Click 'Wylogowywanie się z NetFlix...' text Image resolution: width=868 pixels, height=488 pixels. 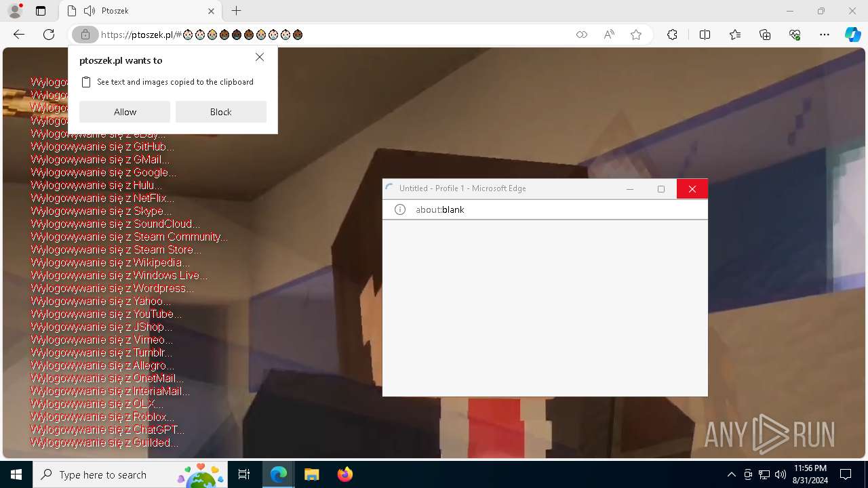pyautogui.click(x=102, y=199)
